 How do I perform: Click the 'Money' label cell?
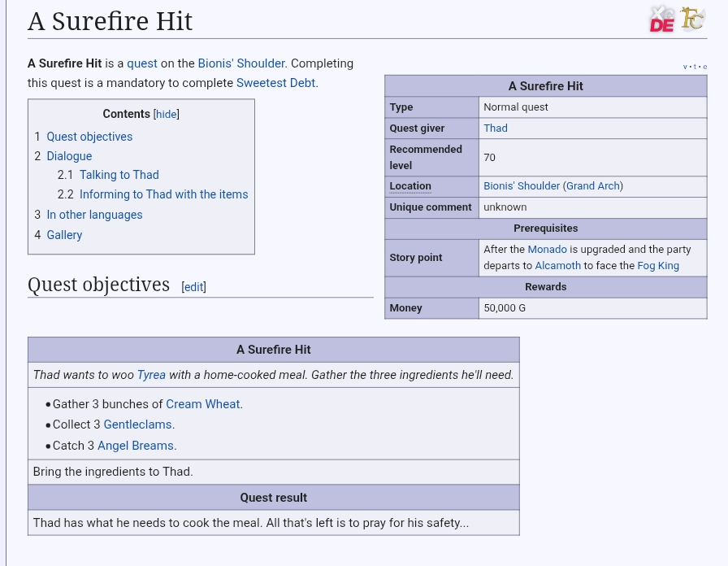click(x=431, y=308)
